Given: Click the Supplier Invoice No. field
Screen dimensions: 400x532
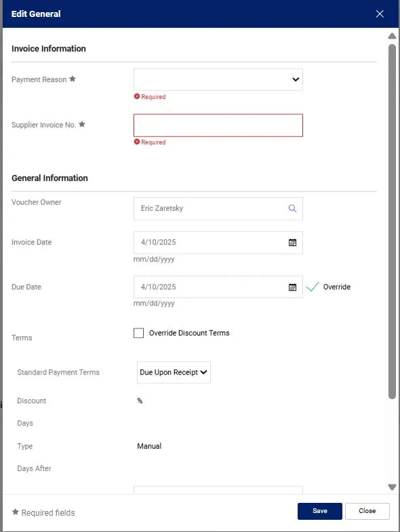Looking at the screenshot, I should click(218, 125).
